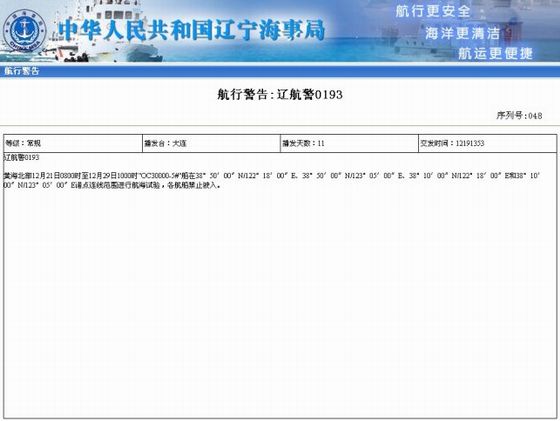The image size is (560, 421).
Task: Click the warning paragraph starting 黄海北部12月21日
Action: pos(272,180)
